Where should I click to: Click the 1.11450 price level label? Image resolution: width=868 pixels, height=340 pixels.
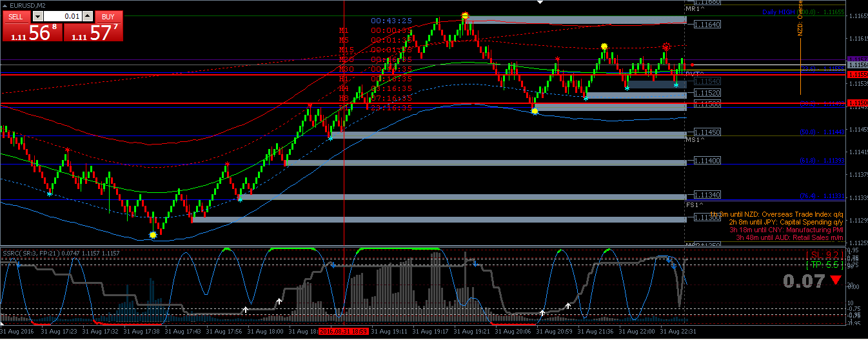[x=707, y=132]
